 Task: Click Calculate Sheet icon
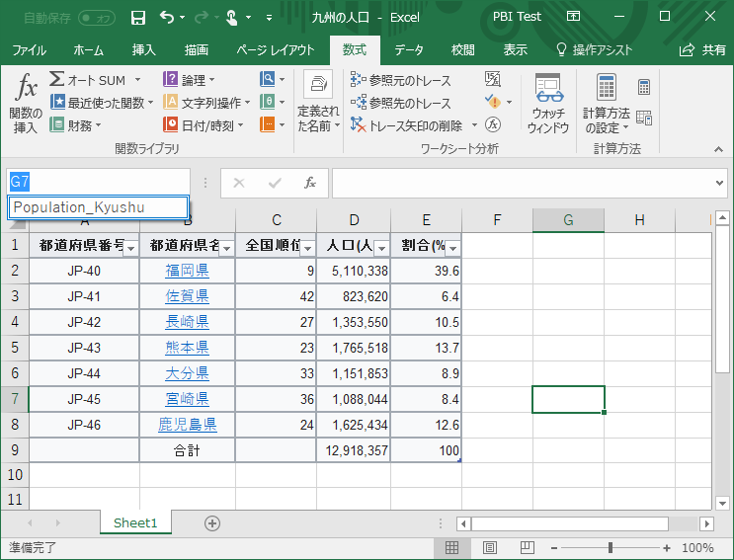point(644,118)
